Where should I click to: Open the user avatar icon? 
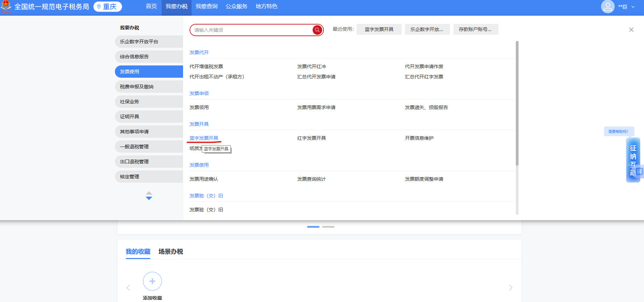click(x=608, y=6)
